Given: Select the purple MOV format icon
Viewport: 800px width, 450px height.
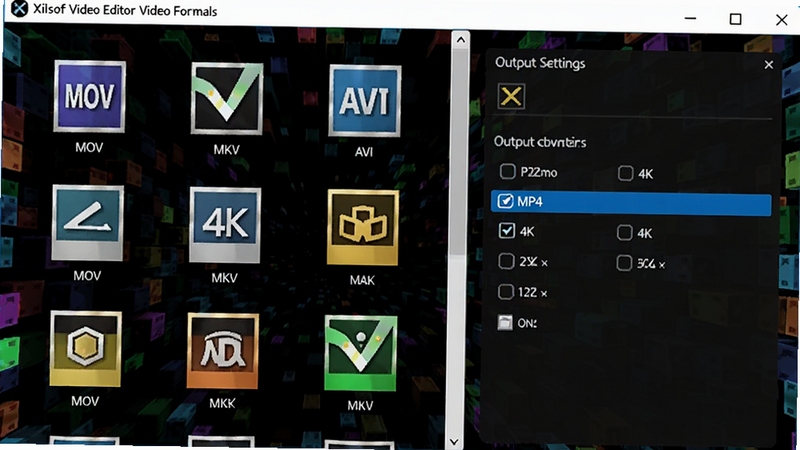Looking at the screenshot, I should pyautogui.click(x=89, y=96).
